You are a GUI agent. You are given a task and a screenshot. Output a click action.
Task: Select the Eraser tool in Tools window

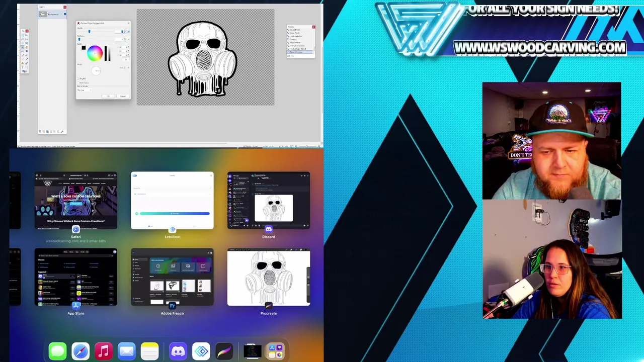pyautogui.click(x=27, y=55)
